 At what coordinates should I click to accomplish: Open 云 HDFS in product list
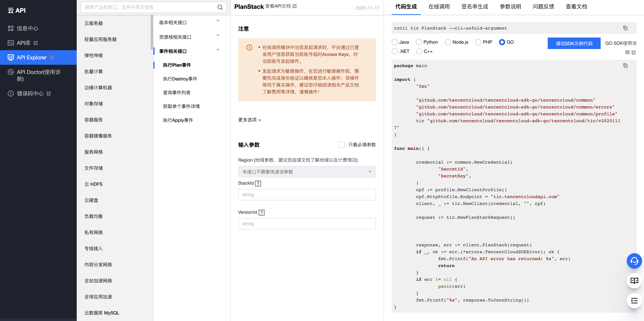[93, 184]
